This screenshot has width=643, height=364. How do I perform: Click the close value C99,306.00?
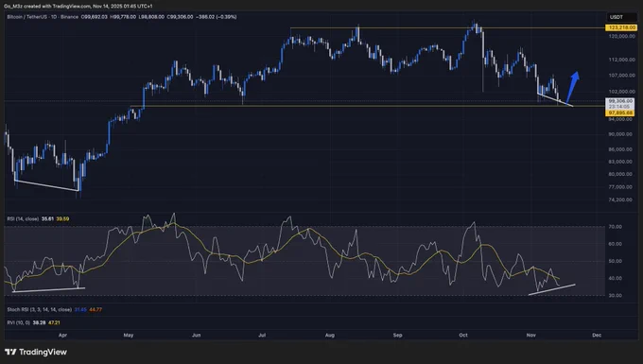coord(180,17)
